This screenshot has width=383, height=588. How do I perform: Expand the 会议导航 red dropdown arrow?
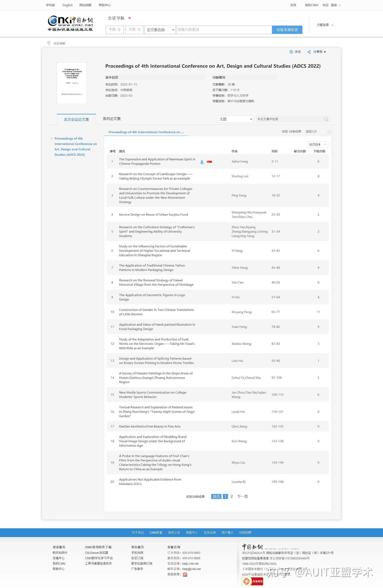pyautogui.click(x=129, y=18)
